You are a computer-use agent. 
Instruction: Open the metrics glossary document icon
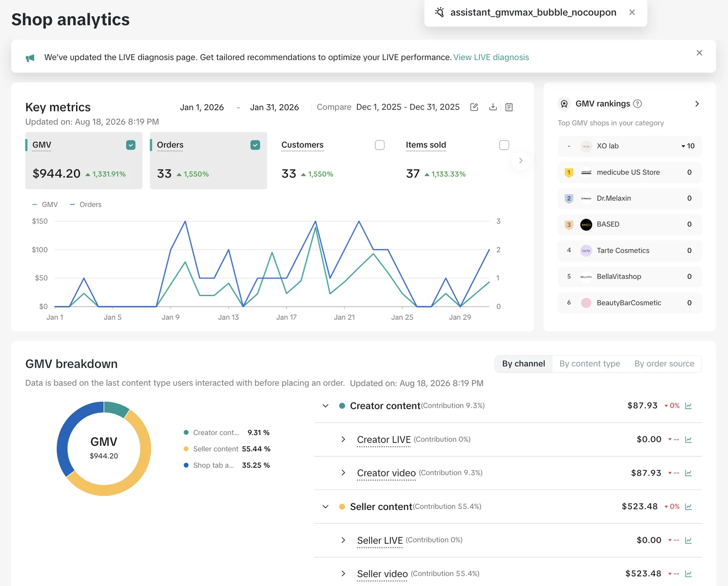[509, 107]
